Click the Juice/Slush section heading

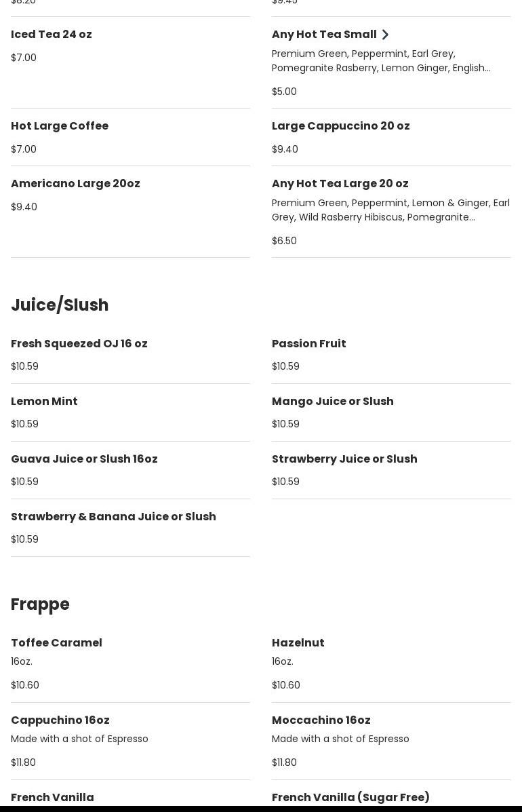60,305
